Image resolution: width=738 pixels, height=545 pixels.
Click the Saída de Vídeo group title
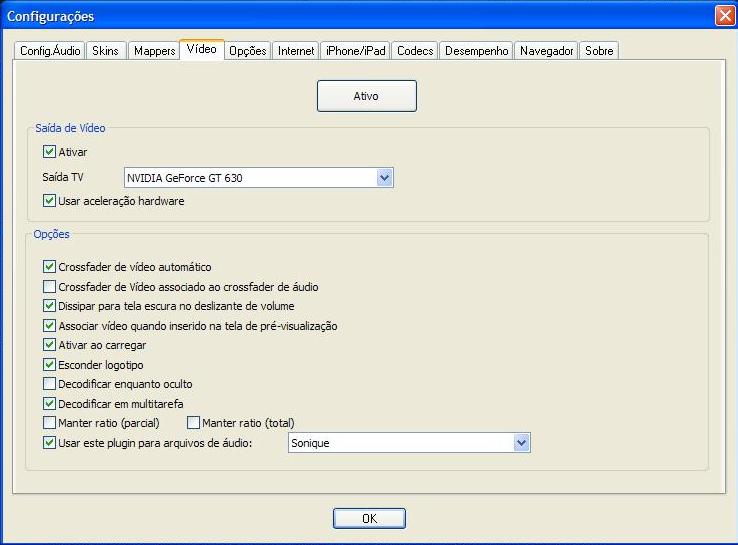[70, 128]
